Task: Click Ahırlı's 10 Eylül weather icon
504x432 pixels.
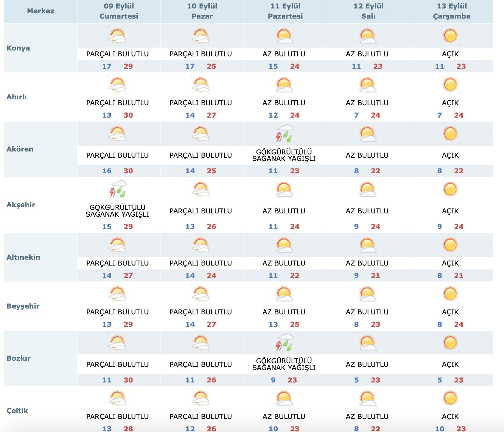Action: 201,85
